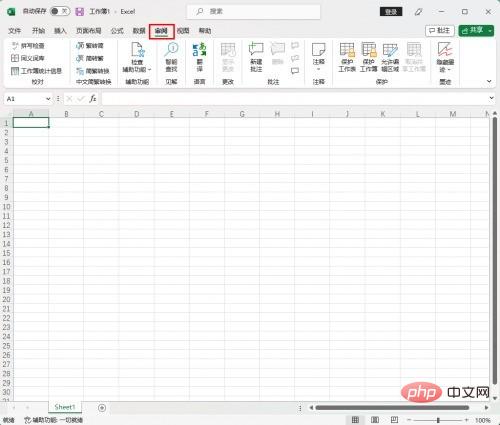
Task: Click the 登录 sign-in button
Action: [x=391, y=12]
